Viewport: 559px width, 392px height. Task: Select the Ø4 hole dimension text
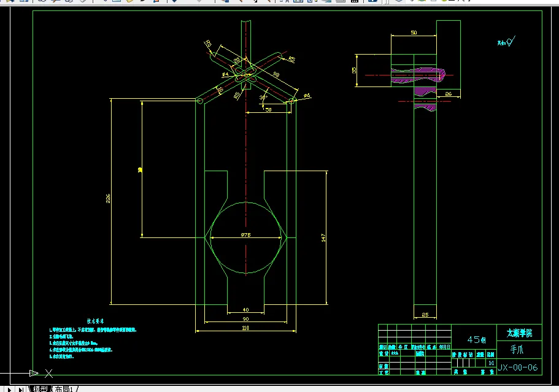[x=225, y=74]
